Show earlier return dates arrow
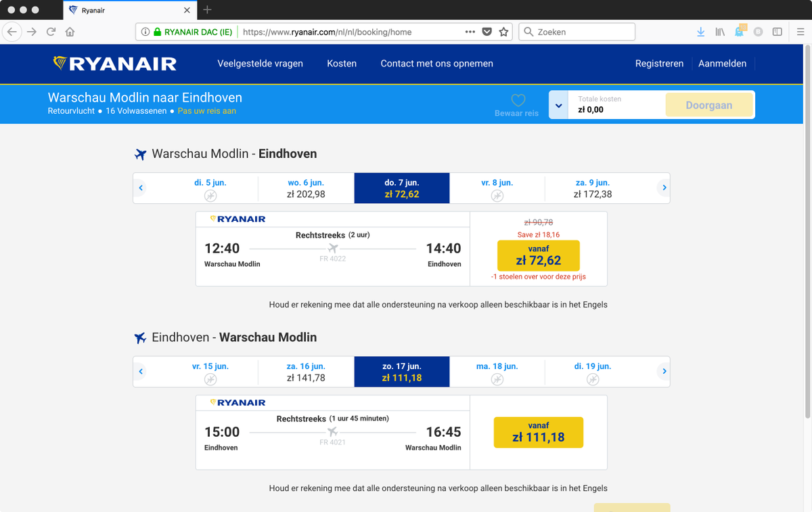The width and height of the screenshot is (812, 512). pyautogui.click(x=141, y=371)
